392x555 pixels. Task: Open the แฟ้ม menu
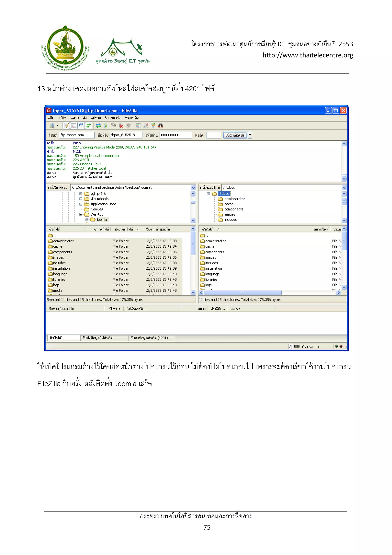(x=51, y=118)
